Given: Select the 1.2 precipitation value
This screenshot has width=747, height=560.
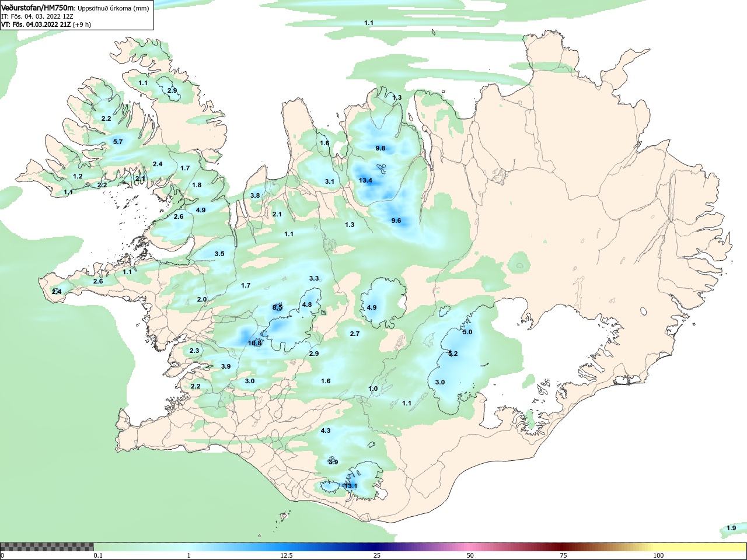Looking at the screenshot, I should click(78, 176).
